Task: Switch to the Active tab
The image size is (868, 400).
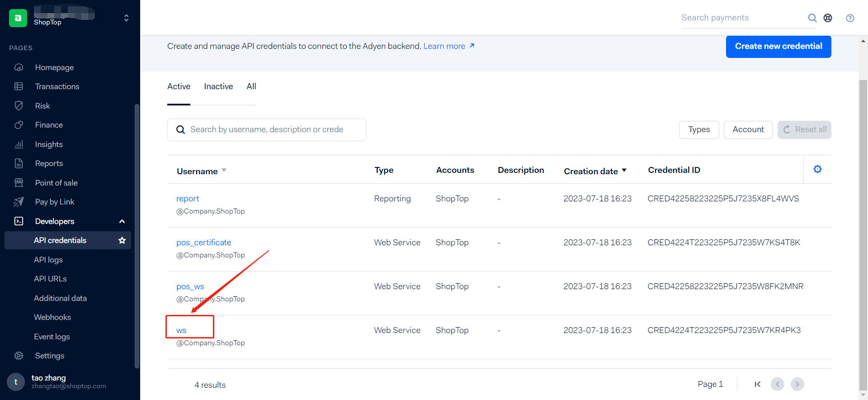Action: (179, 86)
